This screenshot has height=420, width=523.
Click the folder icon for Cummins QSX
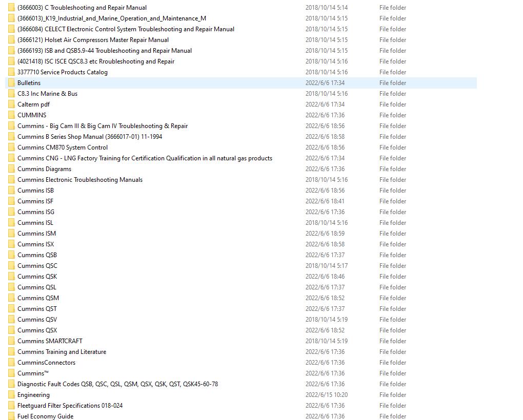(x=11, y=330)
